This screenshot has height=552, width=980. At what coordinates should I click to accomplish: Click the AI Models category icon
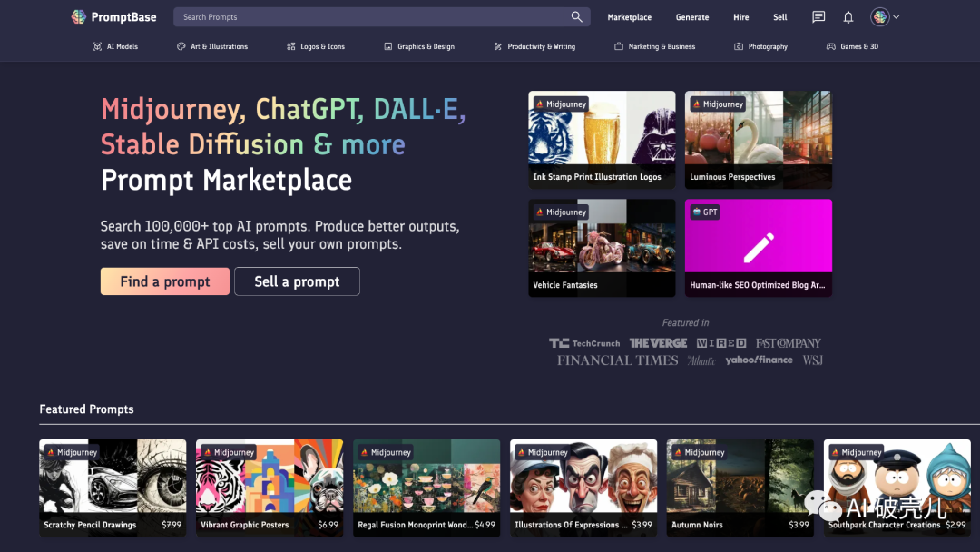click(x=97, y=46)
